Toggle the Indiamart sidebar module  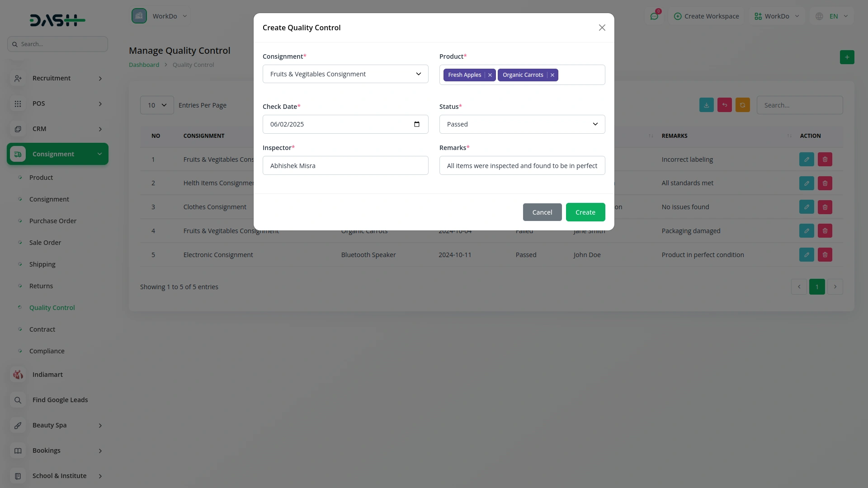[47, 374]
